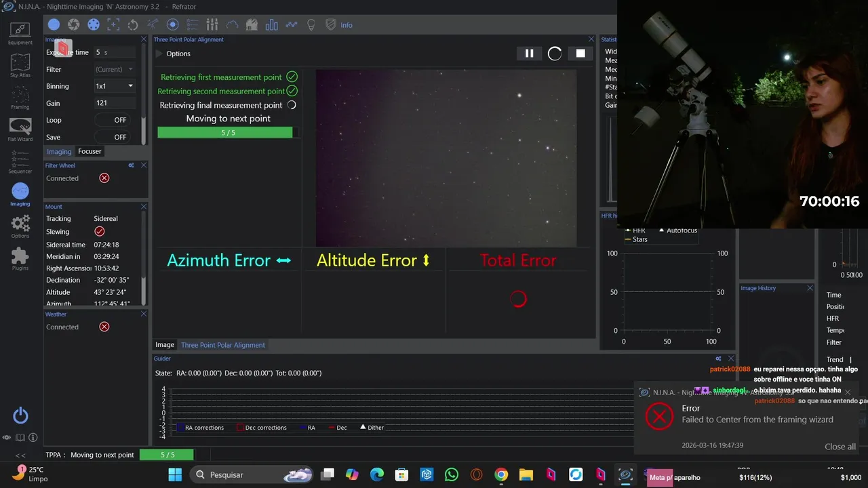The height and width of the screenshot is (488, 868).
Task: Click the star field preview image
Action: pyautogui.click(x=446, y=159)
